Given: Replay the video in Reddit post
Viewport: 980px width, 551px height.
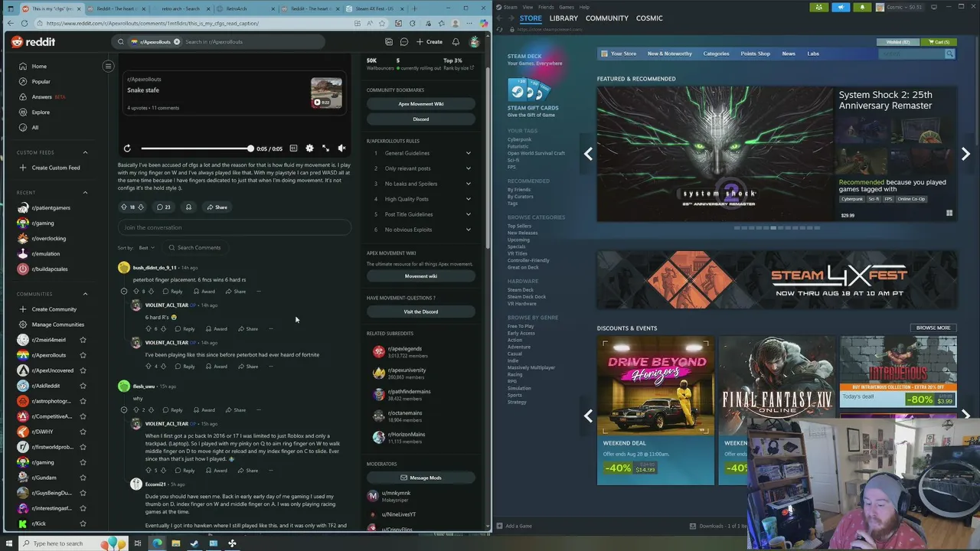Looking at the screenshot, I should coord(127,148).
